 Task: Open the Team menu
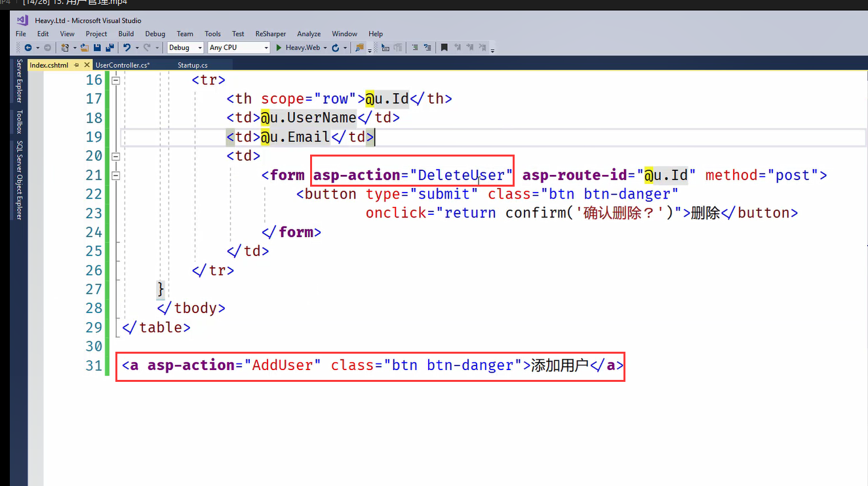(185, 34)
